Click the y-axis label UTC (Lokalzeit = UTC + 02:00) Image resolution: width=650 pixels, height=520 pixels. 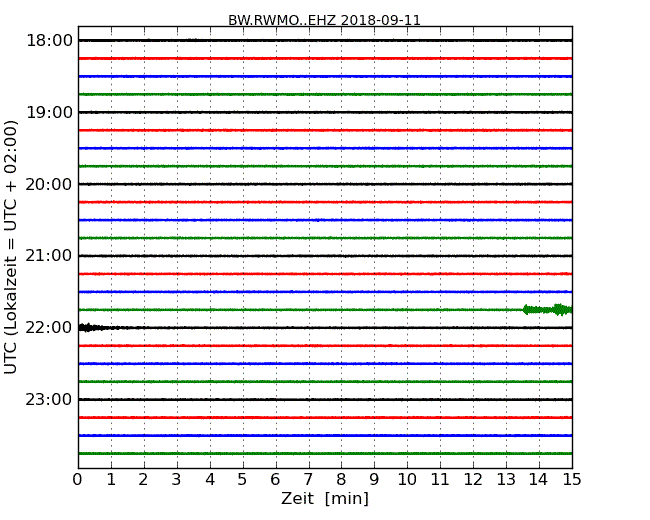click(x=11, y=247)
